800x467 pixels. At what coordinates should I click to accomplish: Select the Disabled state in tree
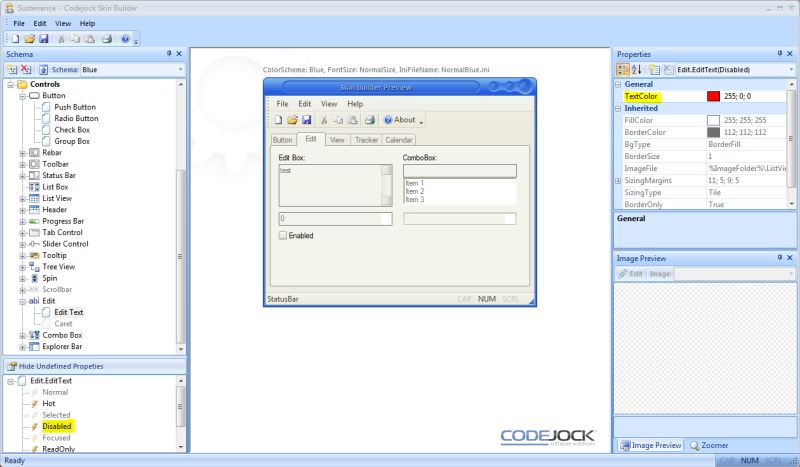57,426
